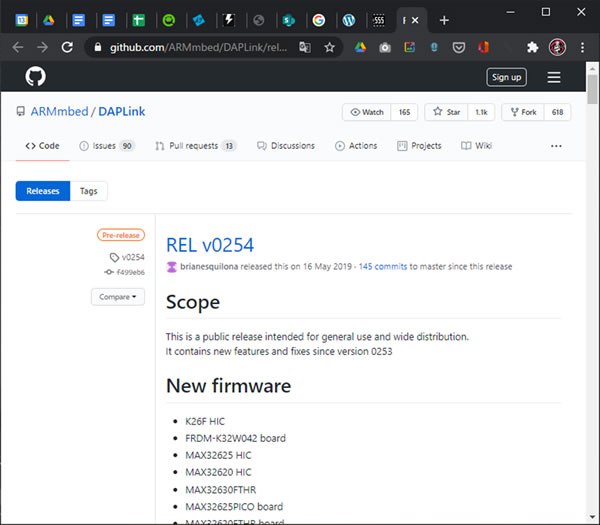
Task: Click the page scrollbar thumb
Action: click(x=593, y=89)
